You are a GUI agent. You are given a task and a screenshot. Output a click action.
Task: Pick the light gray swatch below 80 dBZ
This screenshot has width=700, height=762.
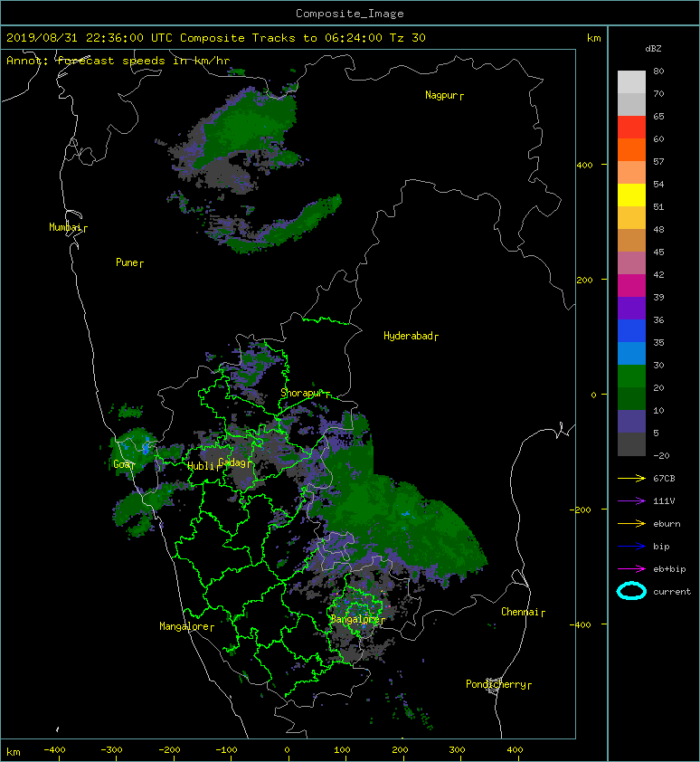point(631,81)
